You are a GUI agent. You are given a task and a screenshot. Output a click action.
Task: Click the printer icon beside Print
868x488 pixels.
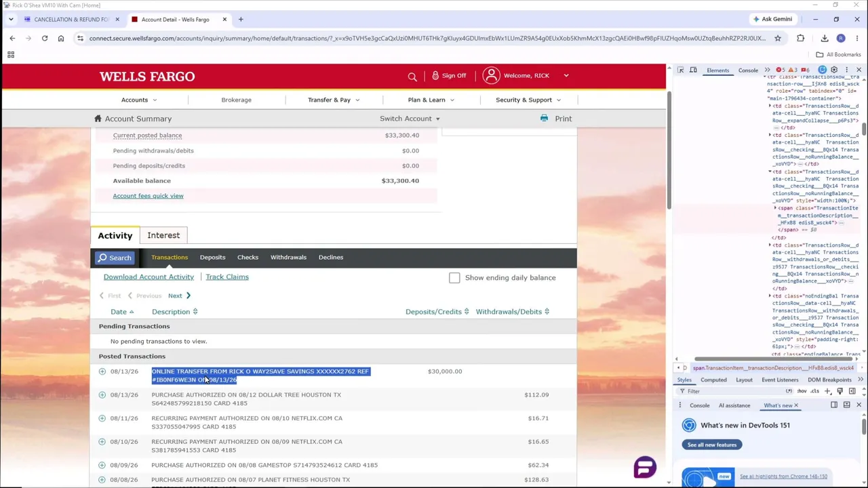(x=544, y=119)
